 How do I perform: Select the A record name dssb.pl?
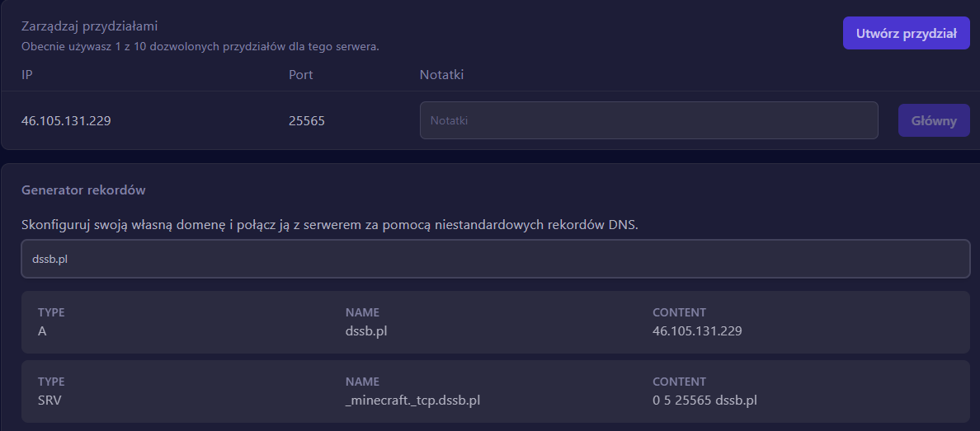(373, 331)
